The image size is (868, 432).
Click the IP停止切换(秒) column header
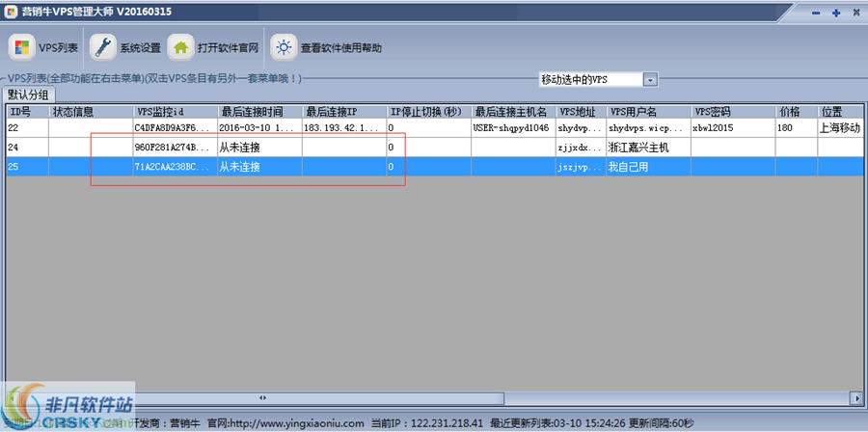[x=428, y=112]
